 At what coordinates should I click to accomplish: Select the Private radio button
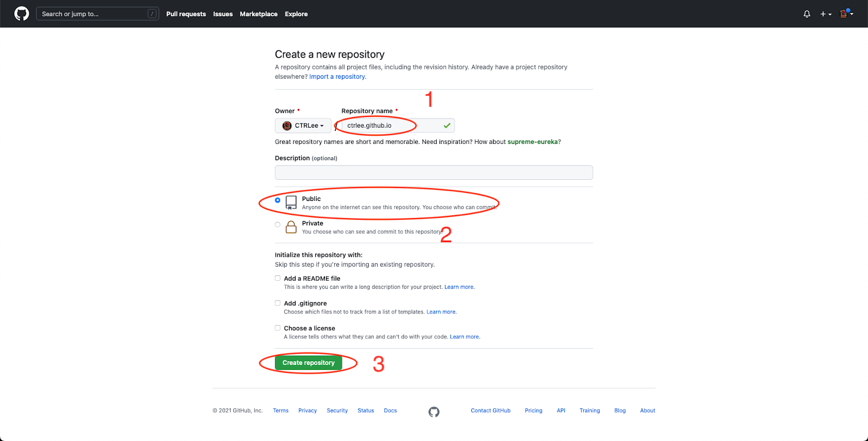click(278, 224)
